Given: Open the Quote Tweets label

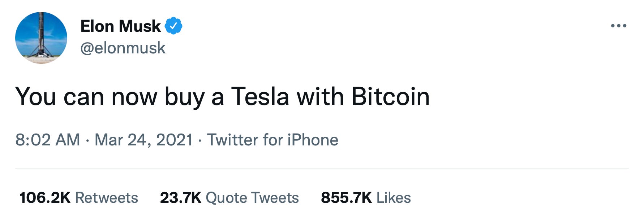Looking at the screenshot, I should pyautogui.click(x=252, y=198).
